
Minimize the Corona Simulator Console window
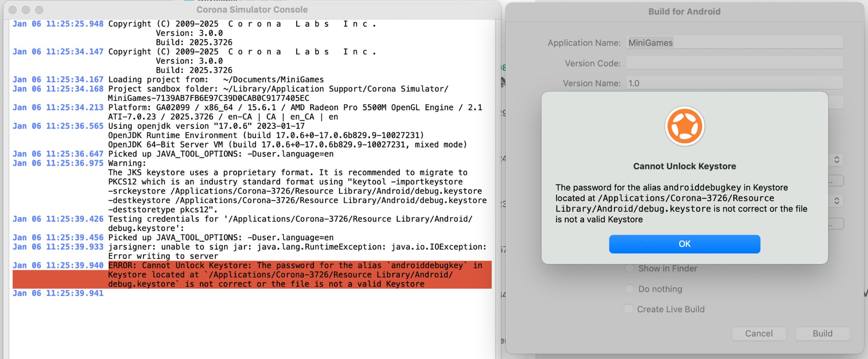tap(26, 10)
